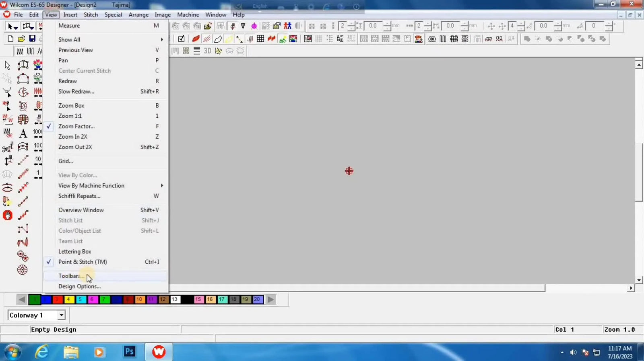The height and width of the screenshot is (361, 644).
Task: Open the select arrow tool dropdown at top-left
Action: coord(16,27)
